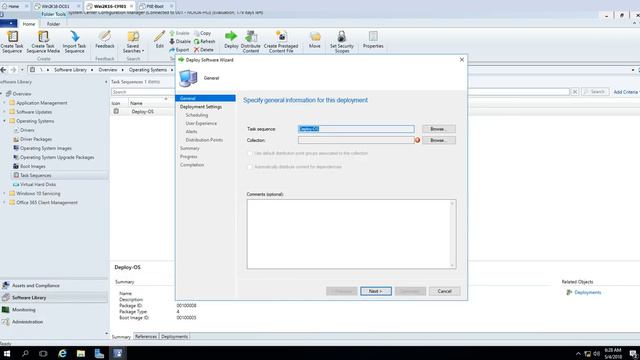The height and width of the screenshot is (360, 640).
Task: Switch to the Home ribbon tab
Action: (29, 24)
